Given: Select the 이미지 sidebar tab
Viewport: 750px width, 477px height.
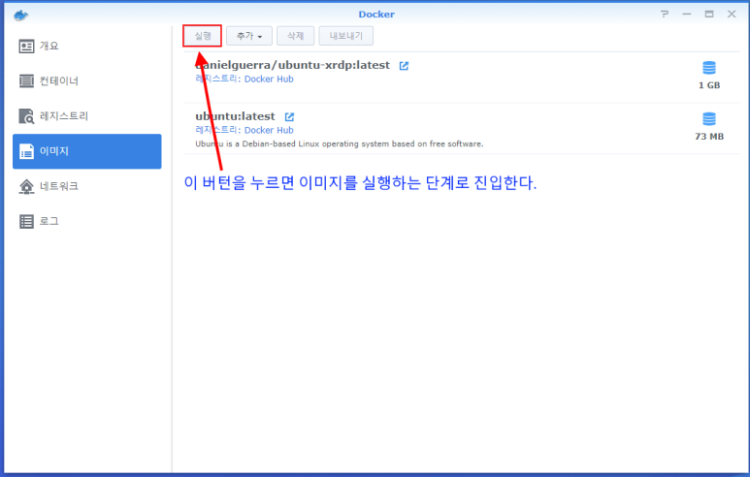Looking at the screenshot, I should click(x=86, y=151).
